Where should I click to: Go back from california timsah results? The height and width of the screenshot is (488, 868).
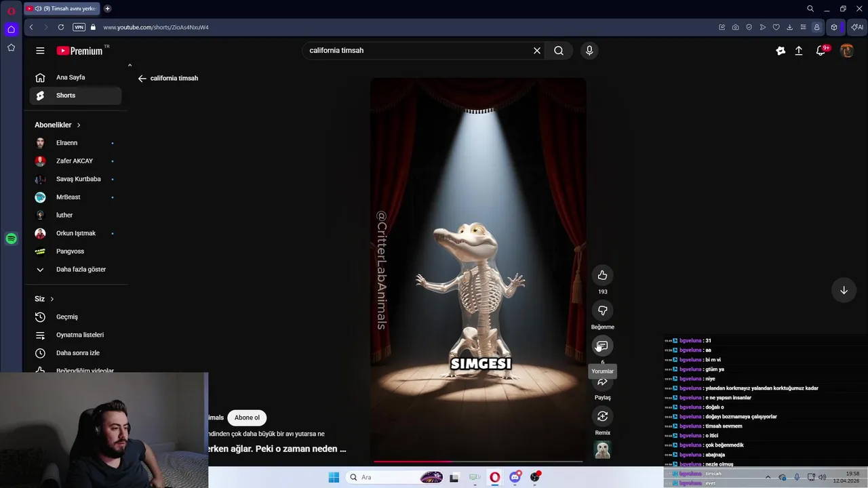point(142,79)
